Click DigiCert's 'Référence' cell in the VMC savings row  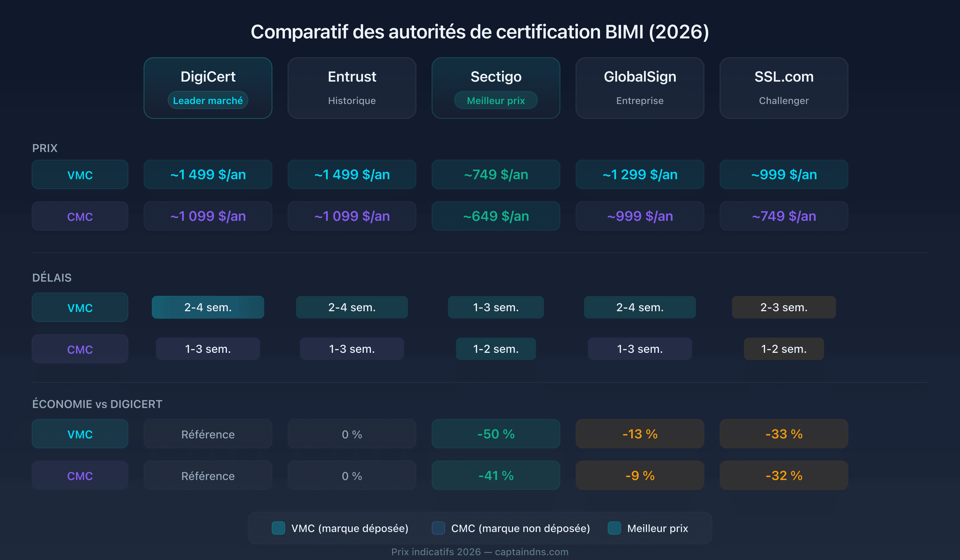tap(208, 434)
